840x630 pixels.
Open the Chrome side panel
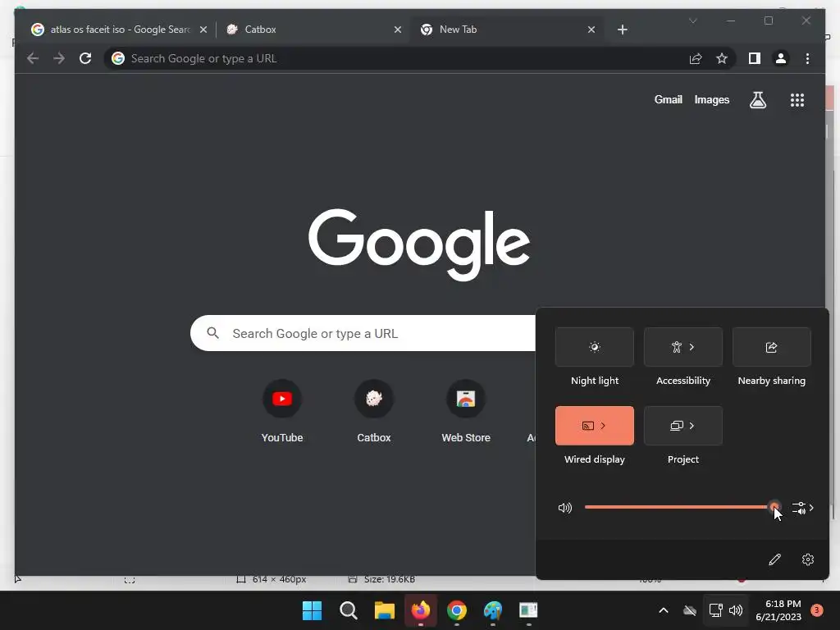point(755,58)
